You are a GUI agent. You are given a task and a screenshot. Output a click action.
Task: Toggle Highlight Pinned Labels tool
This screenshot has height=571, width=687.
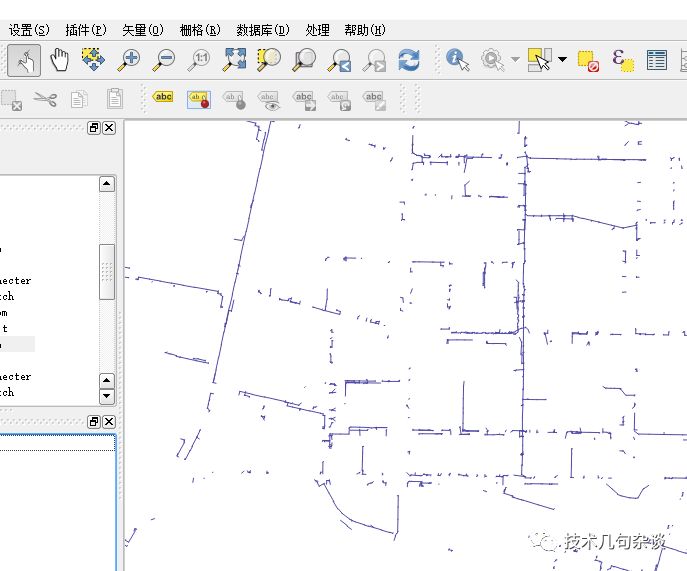[199, 99]
